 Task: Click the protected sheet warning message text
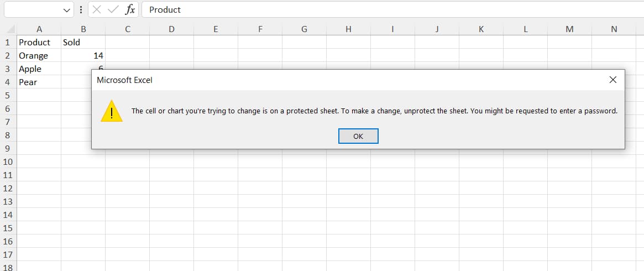[374, 111]
